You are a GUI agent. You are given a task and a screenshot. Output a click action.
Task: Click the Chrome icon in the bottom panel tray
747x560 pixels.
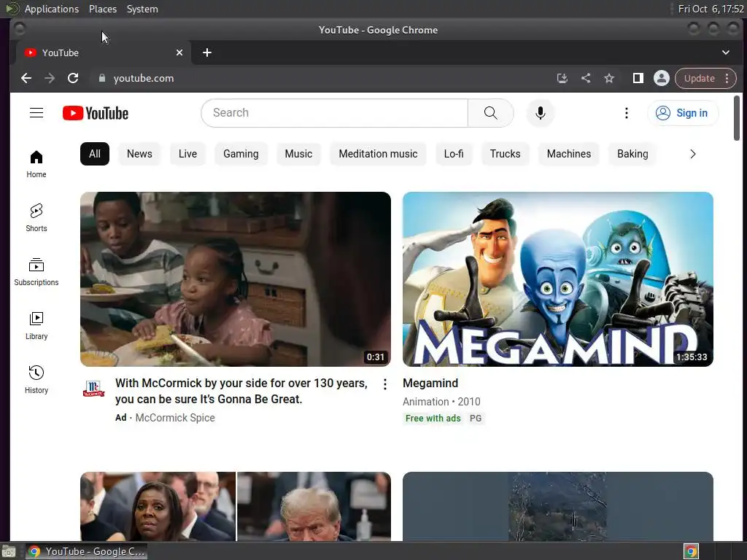tap(691, 551)
